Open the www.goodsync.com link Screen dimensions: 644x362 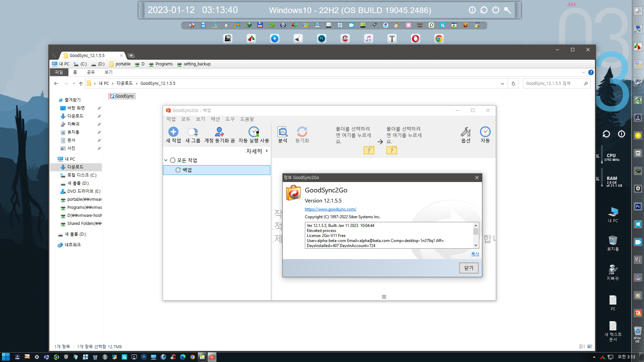[x=330, y=209]
